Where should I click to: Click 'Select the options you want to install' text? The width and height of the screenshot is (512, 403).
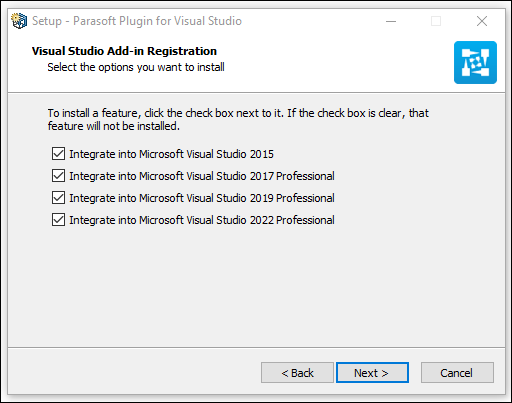click(136, 67)
